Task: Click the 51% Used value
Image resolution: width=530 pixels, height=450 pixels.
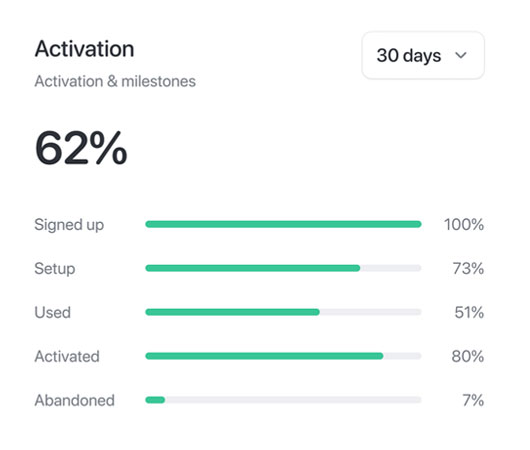Action: [469, 312]
